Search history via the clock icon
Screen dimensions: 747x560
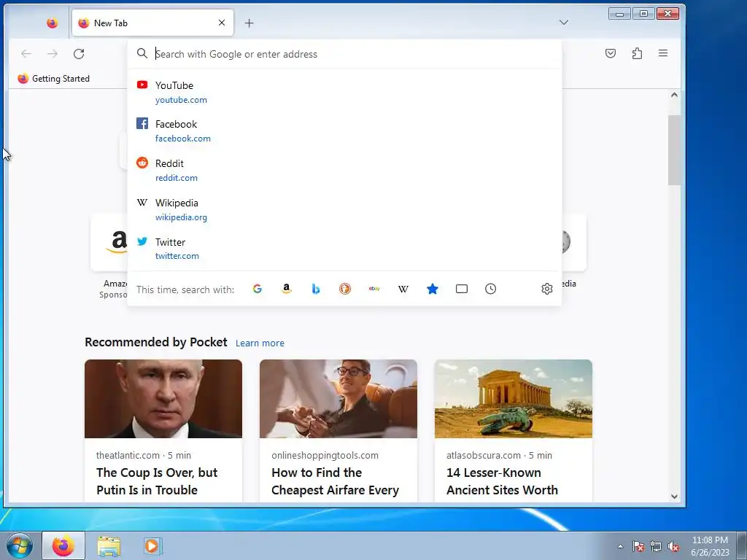(491, 289)
